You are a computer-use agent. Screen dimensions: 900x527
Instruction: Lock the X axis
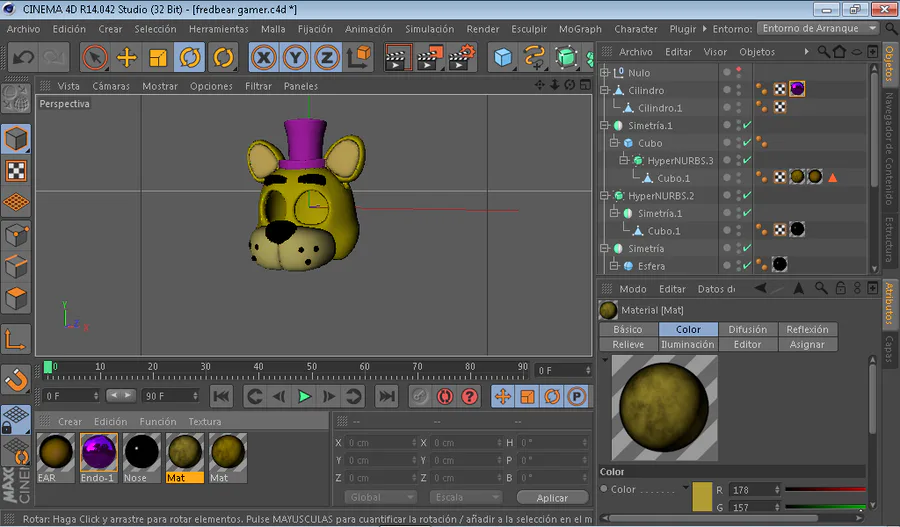point(264,57)
